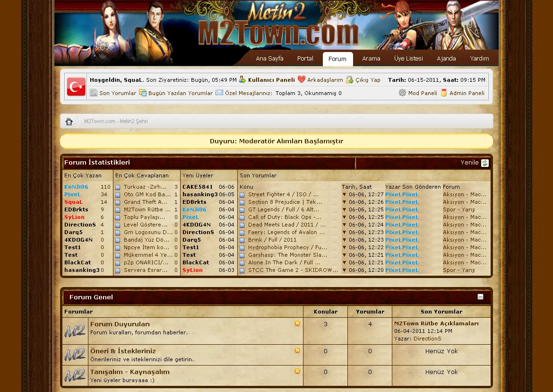Click the gear icon beside Mod Paneli
Screen dimensions: 553x392
tap(402, 93)
